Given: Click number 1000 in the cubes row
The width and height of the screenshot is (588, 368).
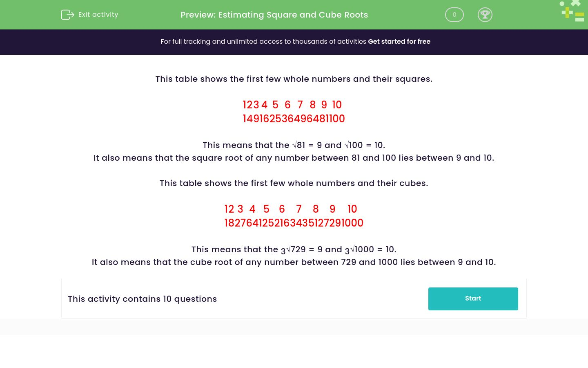Looking at the screenshot, I should click(353, 223).
